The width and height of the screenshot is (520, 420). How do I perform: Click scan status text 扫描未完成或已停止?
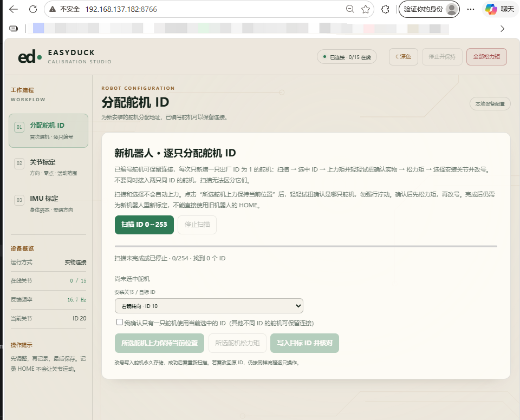141,258
